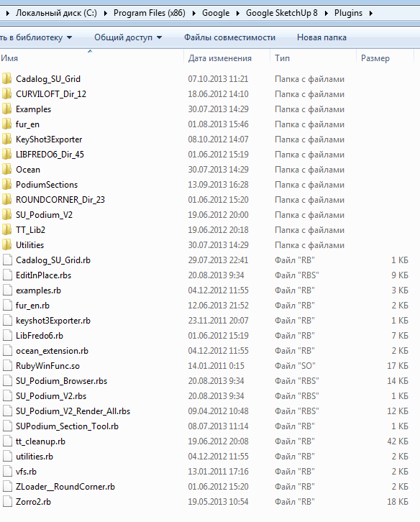Viewport: 420px width, 522px height.
Task: Open dropdown arrow next to 'в библиотеку'
Action: click(69, 37)
